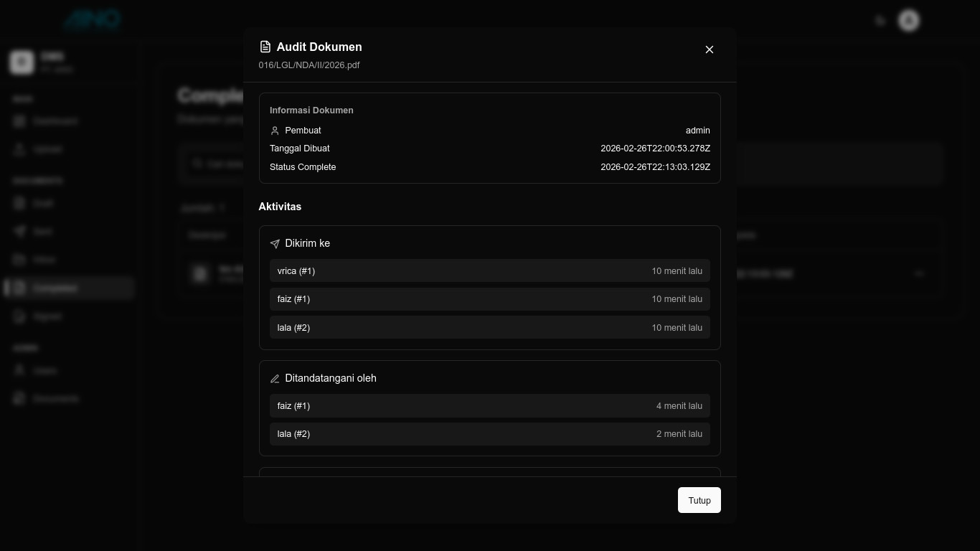Image resolution: width=980 pixels, height=551 pixels.
Task: Click the paper plane icon beside Dikirim ke
Action: [275, 244]
